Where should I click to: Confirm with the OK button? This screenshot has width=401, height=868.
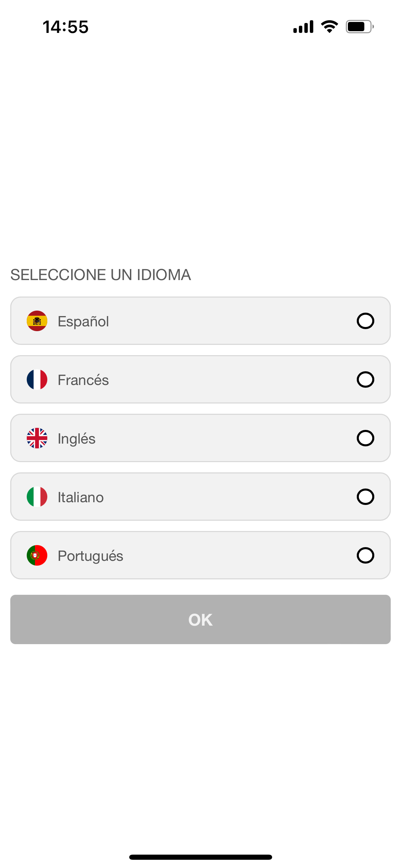pyautogui.click(x=200, y=619)
